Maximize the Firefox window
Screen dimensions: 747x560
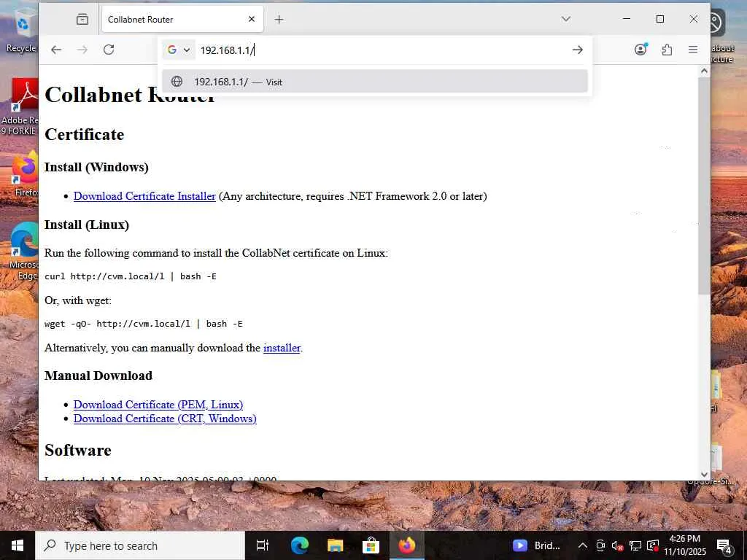[660, 19]
